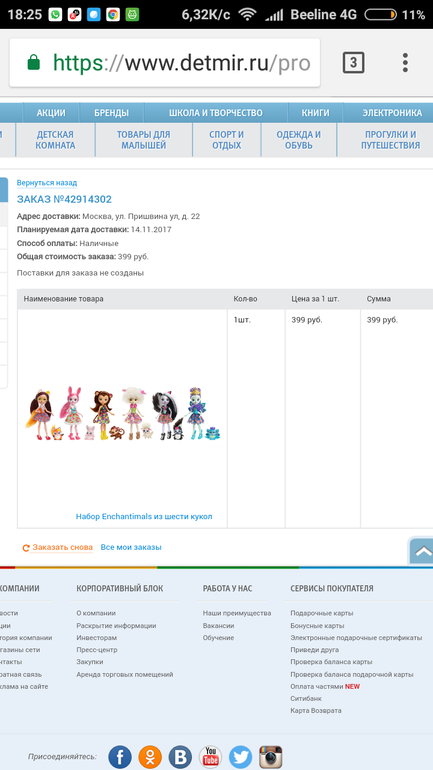Tap the green padlock security icon
The width and height of the screenshot is (433, 770).
pyautogui.click(x=33, y=63)
